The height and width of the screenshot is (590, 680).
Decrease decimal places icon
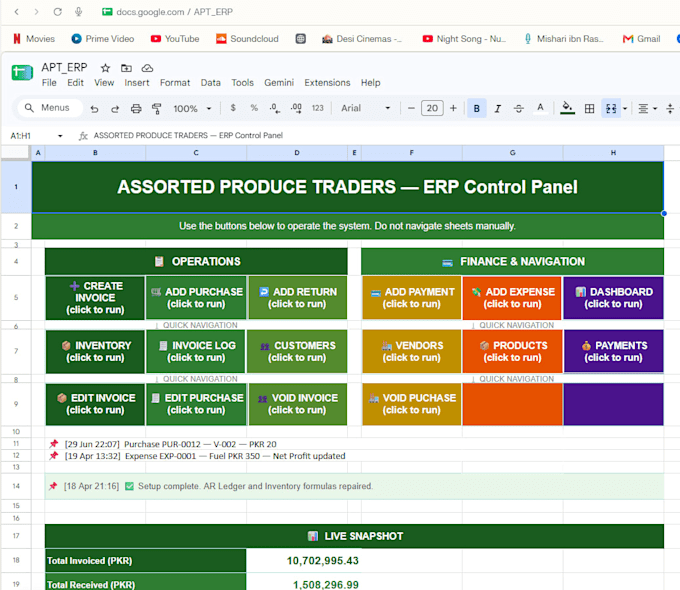point(275,108)
